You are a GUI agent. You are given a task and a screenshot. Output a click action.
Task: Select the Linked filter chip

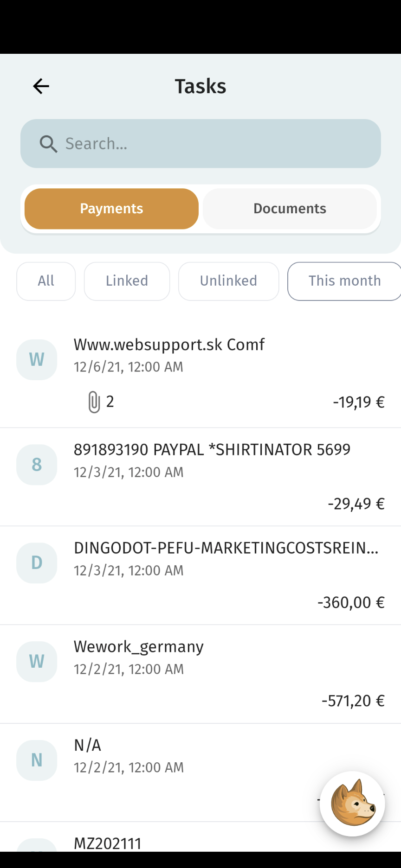pos(127,281)
